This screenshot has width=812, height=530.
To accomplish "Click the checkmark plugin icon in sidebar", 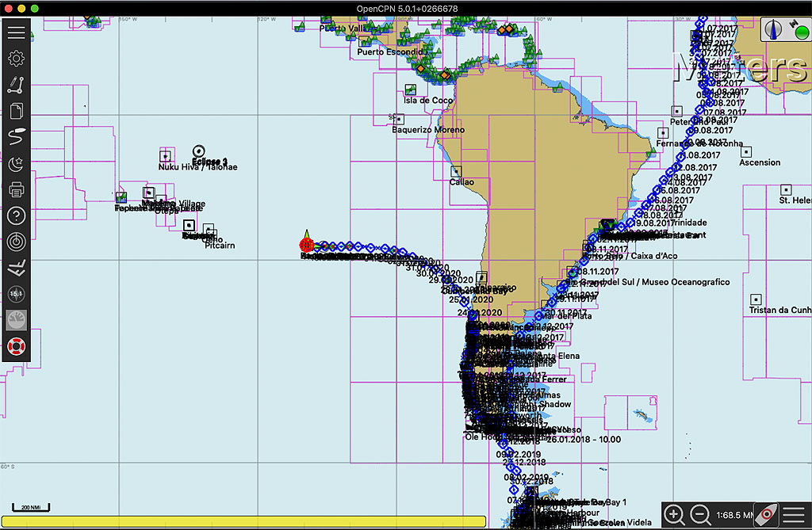I will 16,268.
